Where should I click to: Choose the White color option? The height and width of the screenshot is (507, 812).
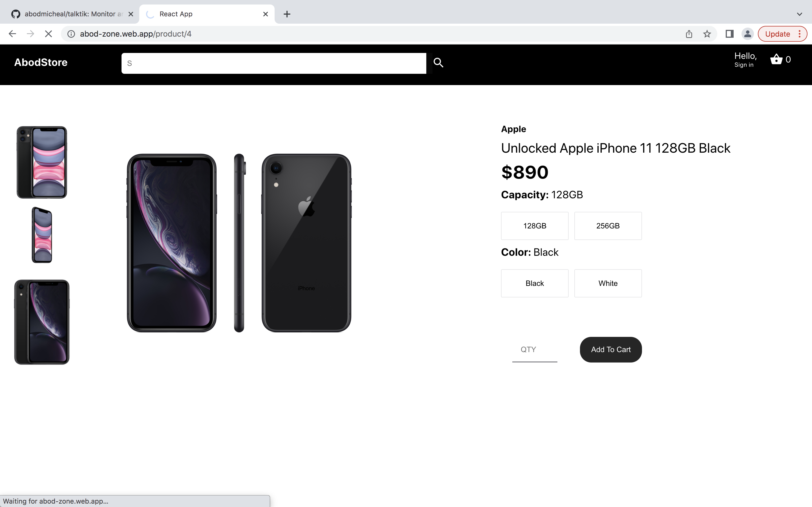click(x=608, y=283)
